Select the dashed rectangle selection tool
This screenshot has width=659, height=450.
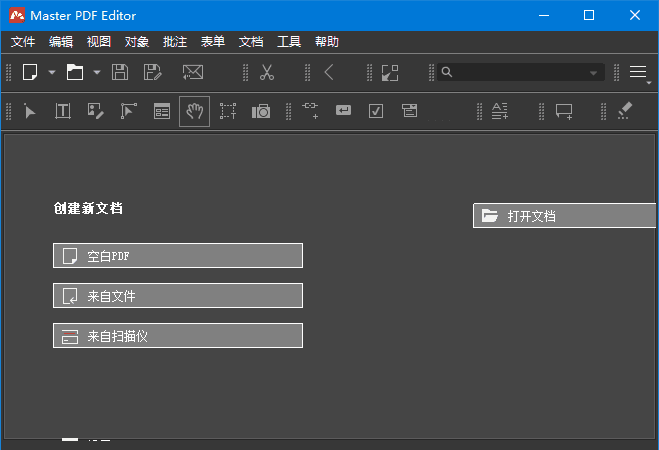[228, 111]
